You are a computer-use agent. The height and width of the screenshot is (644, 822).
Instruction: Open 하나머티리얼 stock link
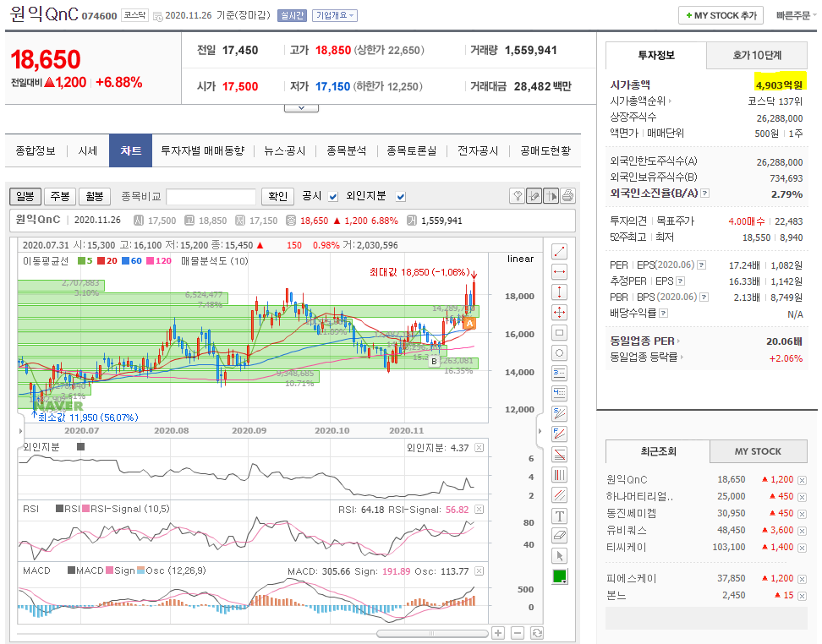click(640, 497)
